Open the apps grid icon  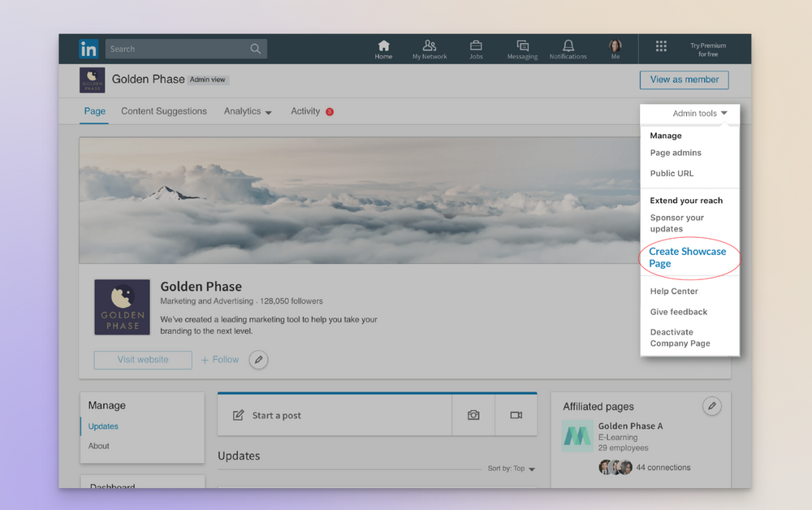click(661, 46)
